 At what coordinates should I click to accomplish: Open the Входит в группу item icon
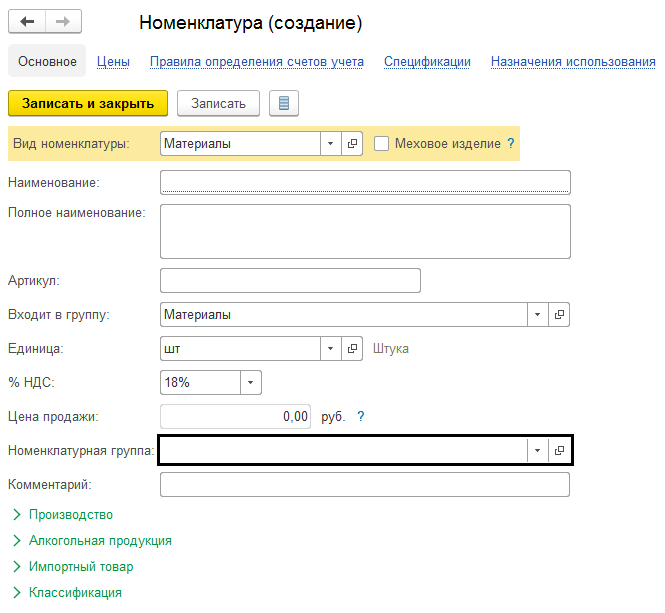point(560,315)
